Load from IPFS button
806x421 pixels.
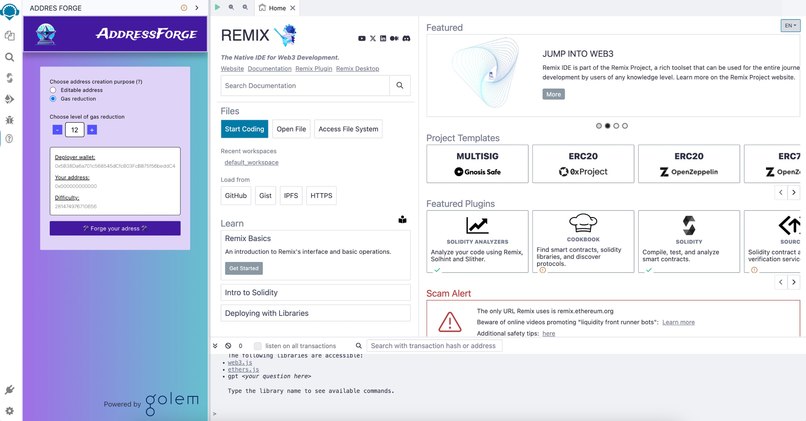291,195
